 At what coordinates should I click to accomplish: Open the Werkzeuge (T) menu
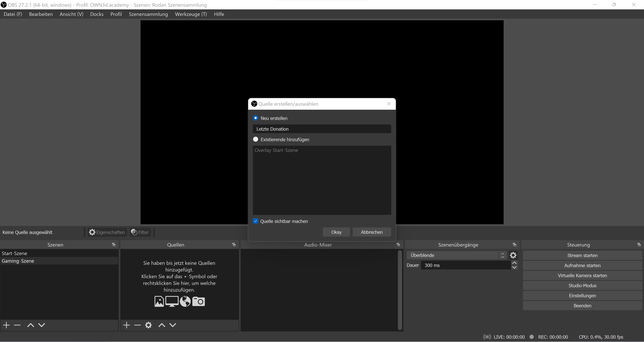[191, 14]
